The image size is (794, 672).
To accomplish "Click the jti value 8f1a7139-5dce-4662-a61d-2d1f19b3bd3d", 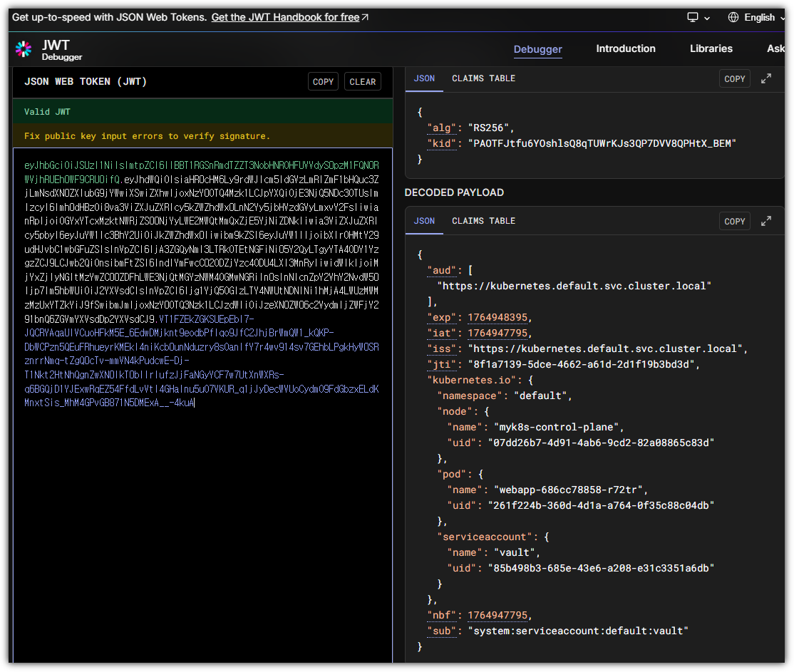I will [x=582, y=365].
